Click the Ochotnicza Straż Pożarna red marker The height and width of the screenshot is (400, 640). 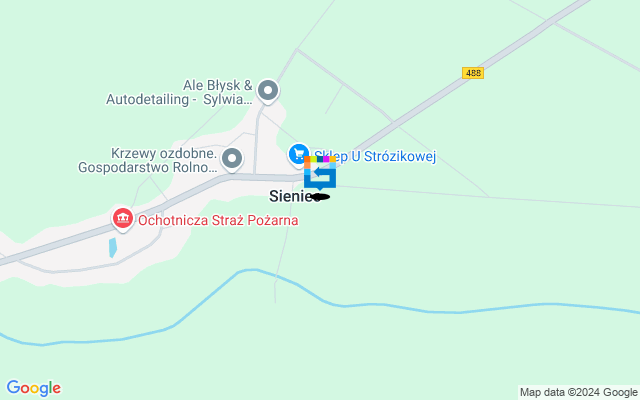pyautogui.click(x=123, y=220)
